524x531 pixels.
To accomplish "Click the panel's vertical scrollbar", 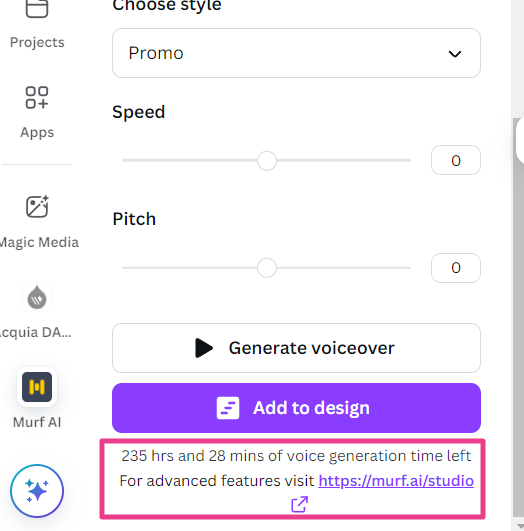I will (x=518, y=317).
